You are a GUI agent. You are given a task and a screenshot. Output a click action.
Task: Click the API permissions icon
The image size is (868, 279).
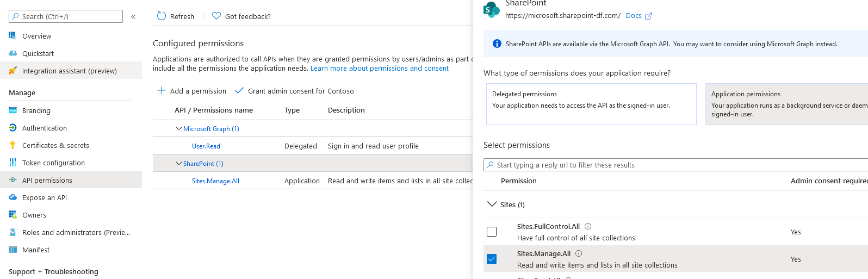tap(13, 180)
